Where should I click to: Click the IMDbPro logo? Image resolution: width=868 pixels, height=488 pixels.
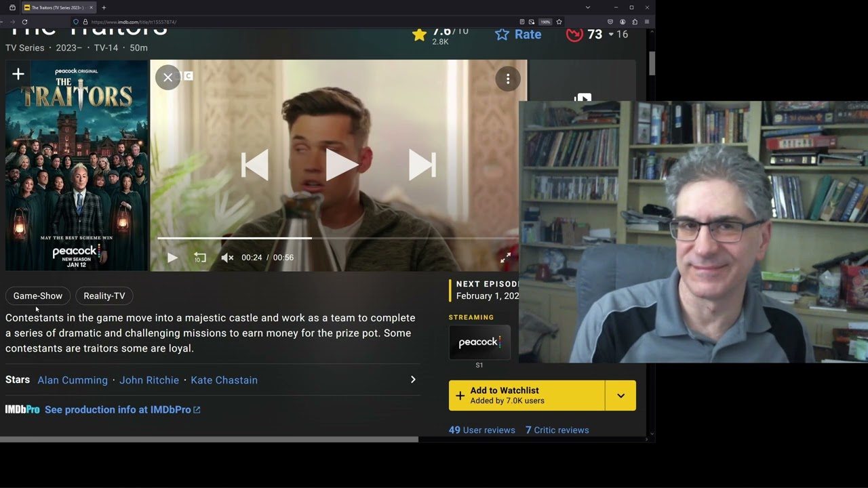(22, 409)
